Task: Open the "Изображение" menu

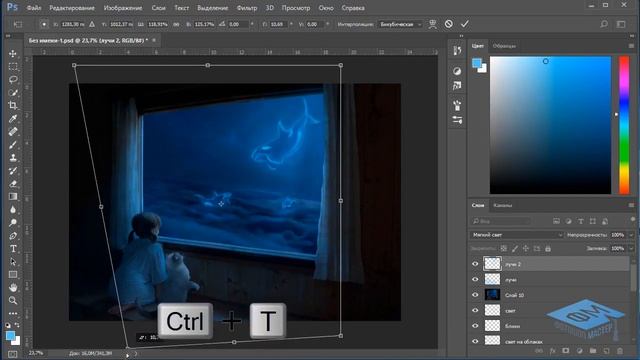Action: [123, 8]
